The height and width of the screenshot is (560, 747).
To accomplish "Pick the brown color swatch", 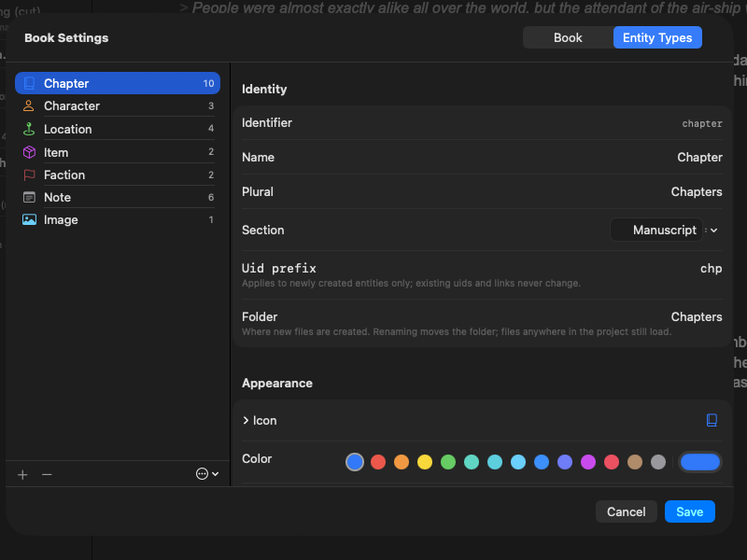I will 635,462.
